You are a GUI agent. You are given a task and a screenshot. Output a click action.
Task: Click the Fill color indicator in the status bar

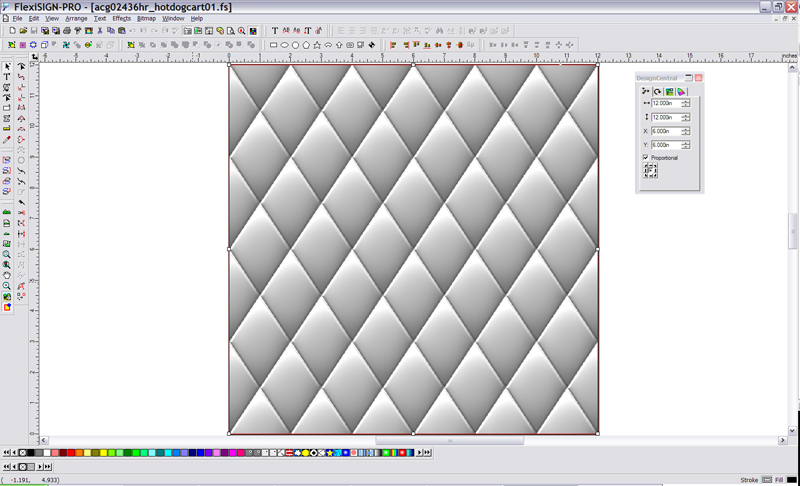[x=791, y=480]
